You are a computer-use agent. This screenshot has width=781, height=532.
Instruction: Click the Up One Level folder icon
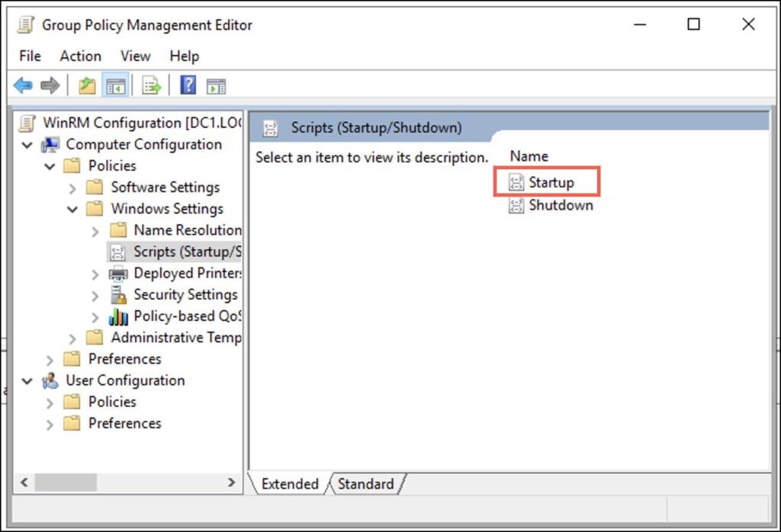point(86,85)
